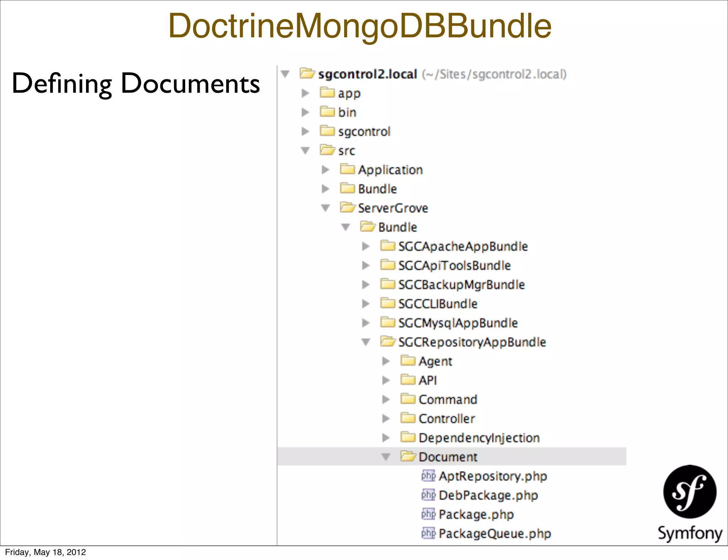Click the Controller folder icon
This screenshot has width=728, height=560.
[x=408, y=418]
